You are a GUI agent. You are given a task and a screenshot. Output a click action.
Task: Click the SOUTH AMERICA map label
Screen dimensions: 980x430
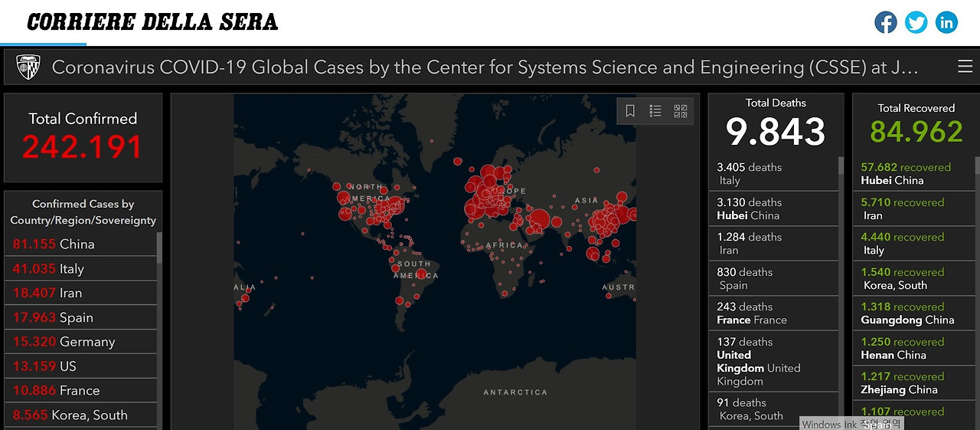(415, 269)
